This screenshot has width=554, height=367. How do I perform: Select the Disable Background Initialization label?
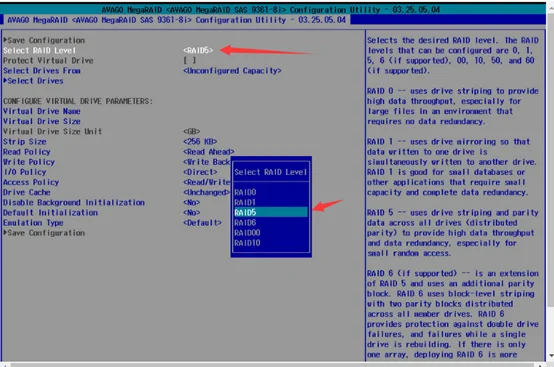(74, 203)
